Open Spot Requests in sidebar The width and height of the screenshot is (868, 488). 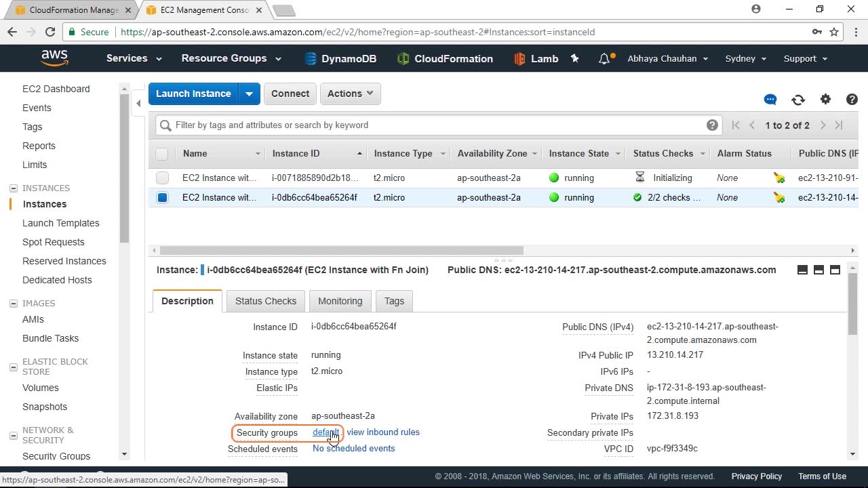(x=54, y=242)
